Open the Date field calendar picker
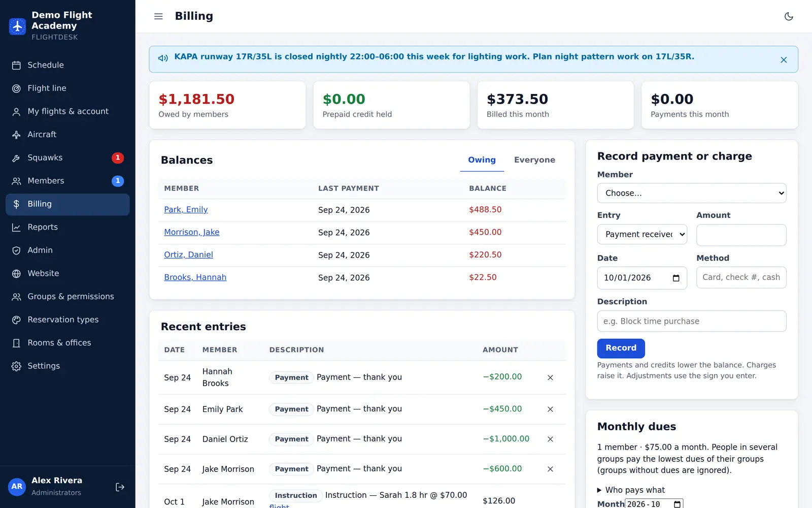This screenshot has width=812, height=508. pos(676,278)
